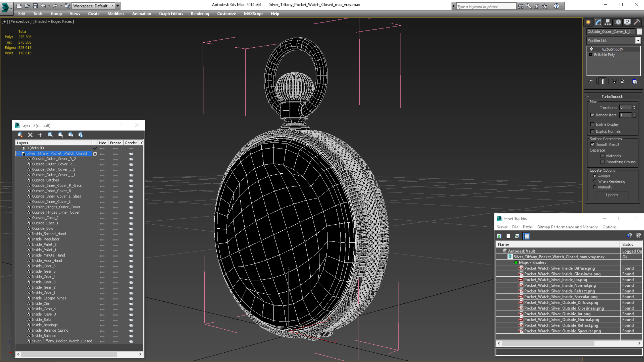
Task: Click the Iterations value field
Action: 626,107
